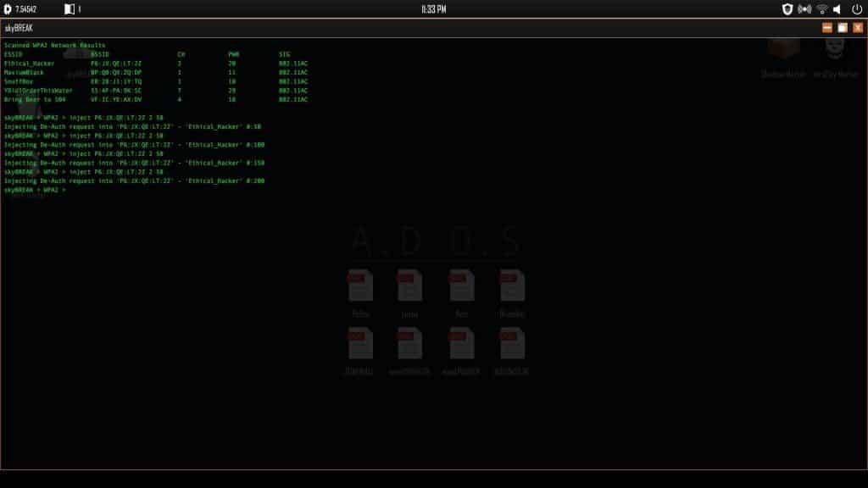Maximize the skyBREAK window

click(843, 28)
